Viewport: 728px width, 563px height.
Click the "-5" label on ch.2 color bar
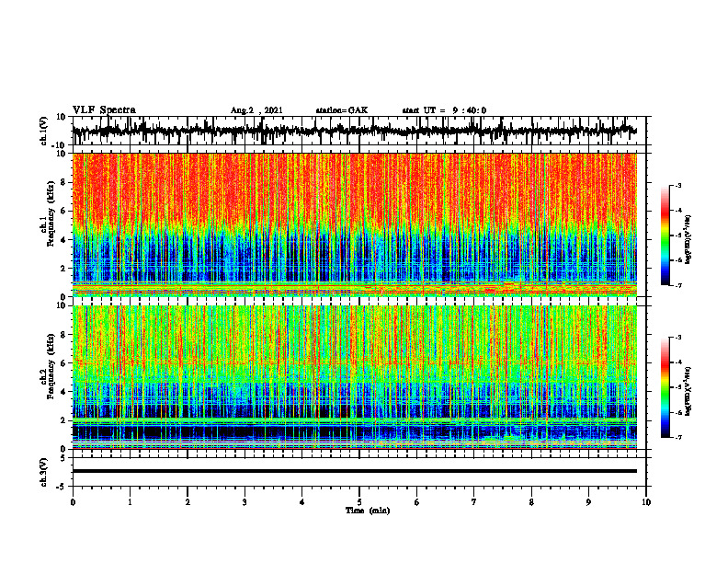click(x=677, y=387)
